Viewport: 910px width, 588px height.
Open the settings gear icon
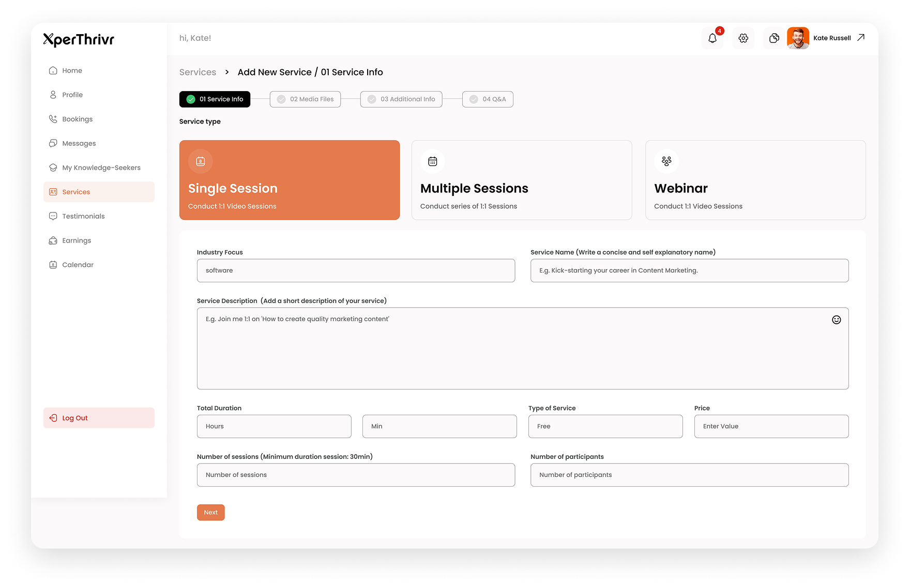(x=743, y=38)
